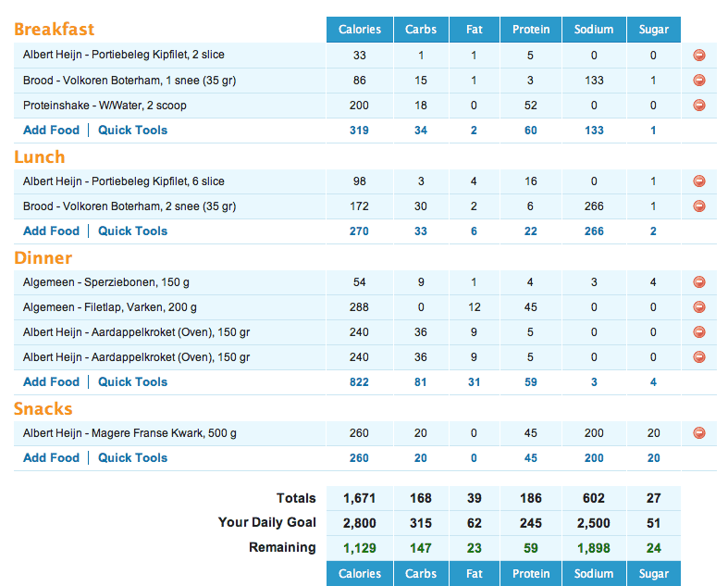Screen dimensions: 728x586
Task: Open Magere Franse Kwark food details
Action: 130,432
